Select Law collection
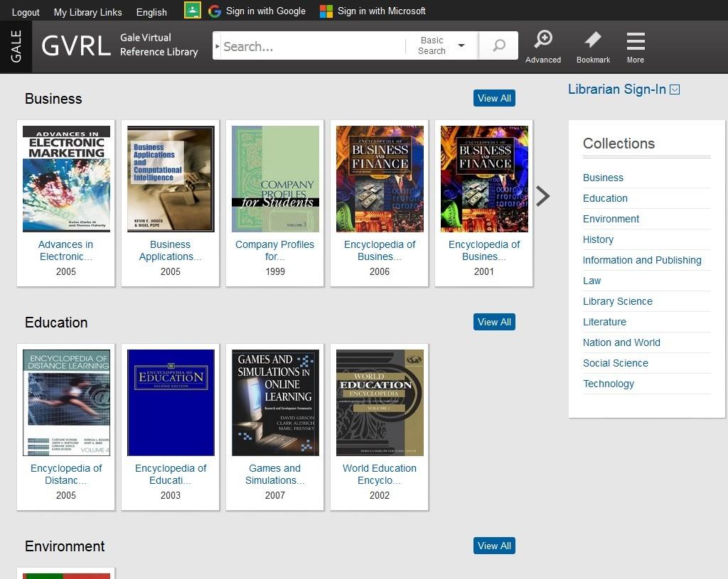 coord(591,281)
